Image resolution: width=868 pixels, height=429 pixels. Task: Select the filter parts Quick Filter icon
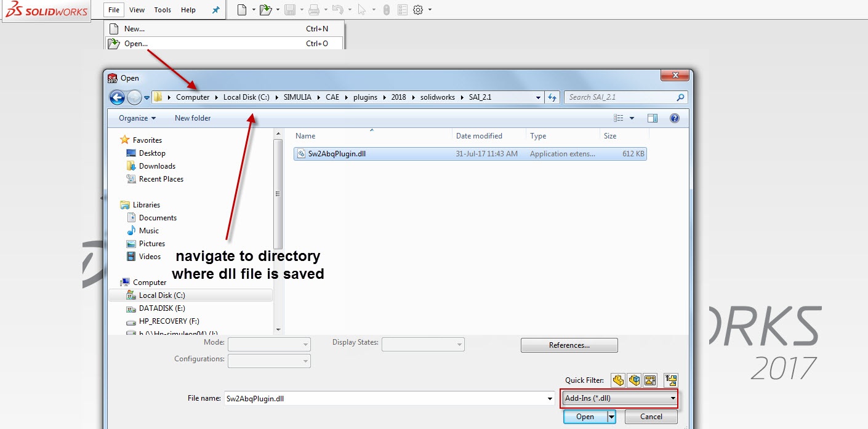coord(618,380)
